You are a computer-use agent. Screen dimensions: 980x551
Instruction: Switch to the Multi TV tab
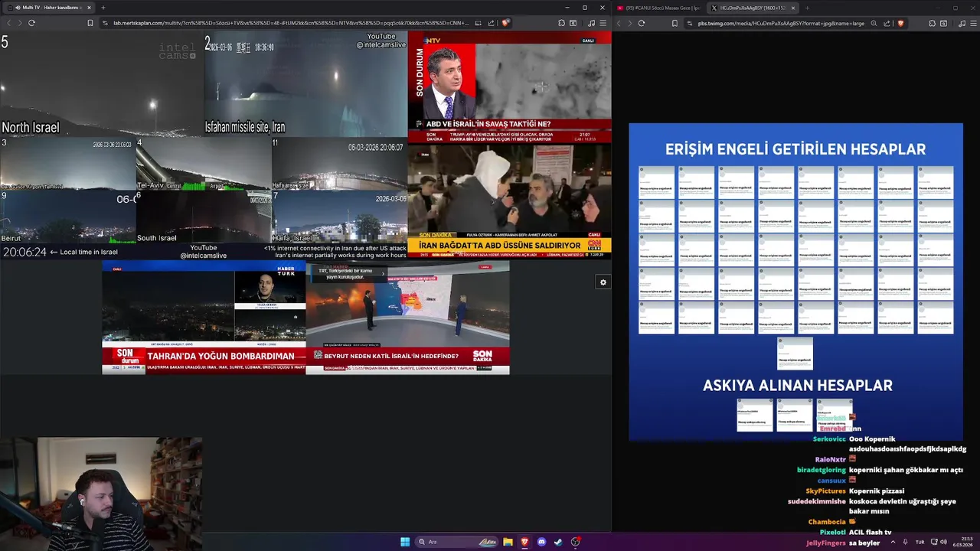tap(48, 8)
